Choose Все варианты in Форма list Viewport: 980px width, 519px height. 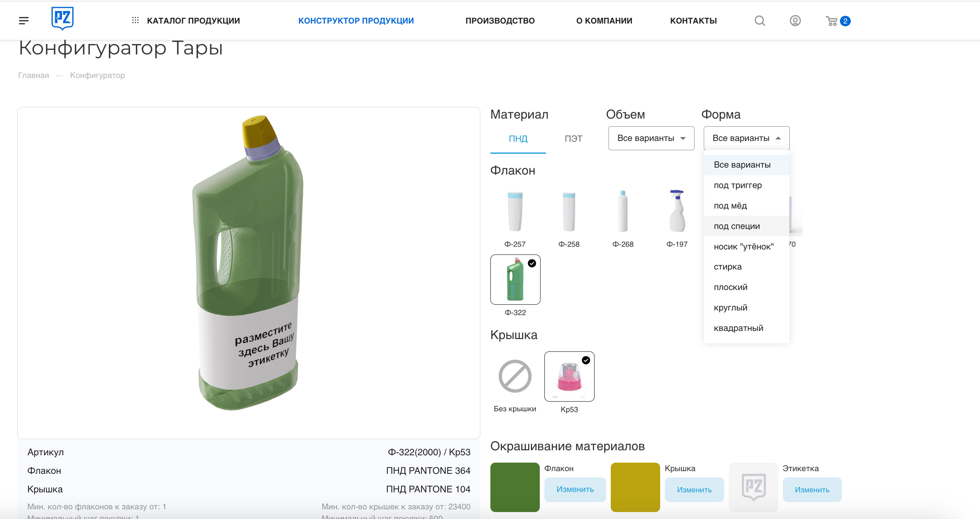coord(747,165)
